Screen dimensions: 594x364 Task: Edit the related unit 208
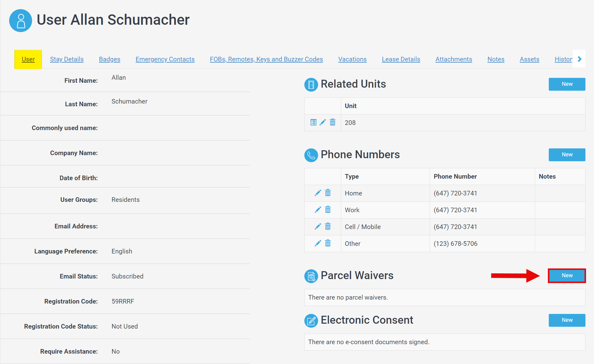tap(323, 122)
